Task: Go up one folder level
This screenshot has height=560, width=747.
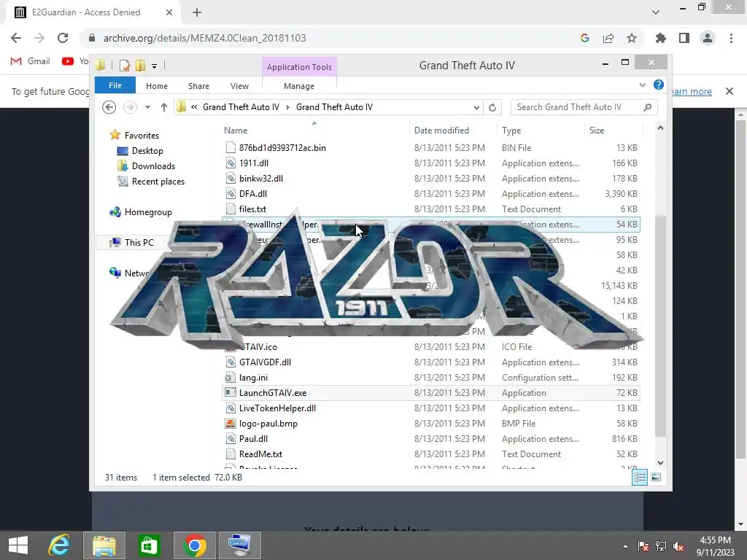Action: click(x=164, y=107)
